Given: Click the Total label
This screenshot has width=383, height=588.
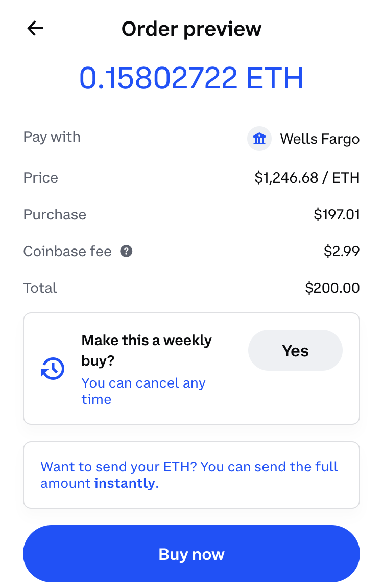Looking at the screenshot, I should [40, 288].
